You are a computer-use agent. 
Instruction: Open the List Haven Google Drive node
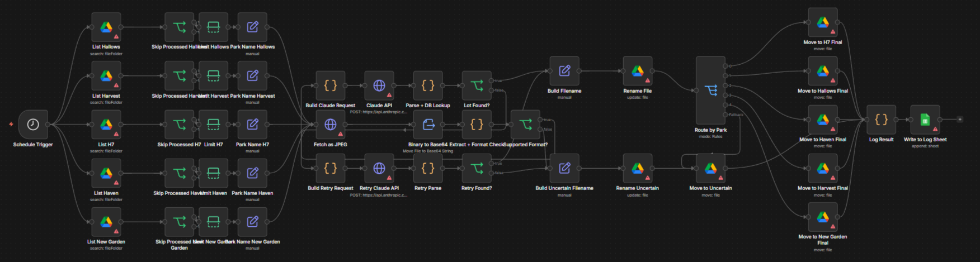(x=106, y=173)
